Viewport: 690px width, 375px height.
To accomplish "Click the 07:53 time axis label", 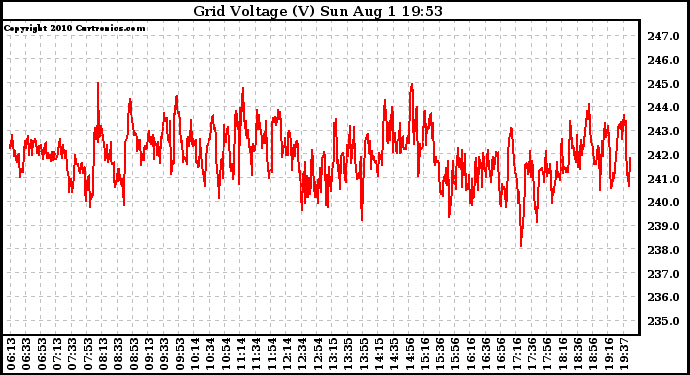I will (x=88, y=354).
